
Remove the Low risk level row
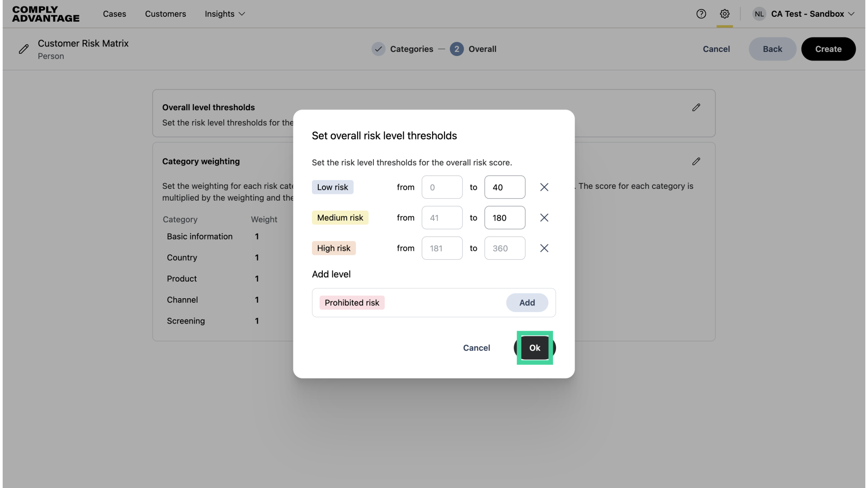(544, 187)
